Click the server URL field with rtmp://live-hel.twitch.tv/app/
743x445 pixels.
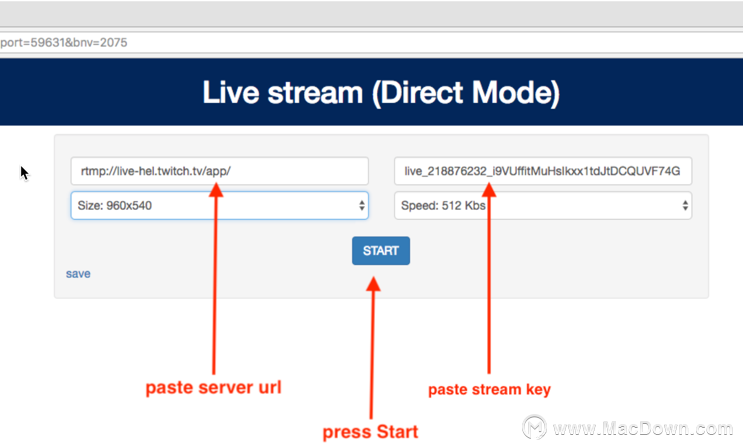(x=219, y=171)
